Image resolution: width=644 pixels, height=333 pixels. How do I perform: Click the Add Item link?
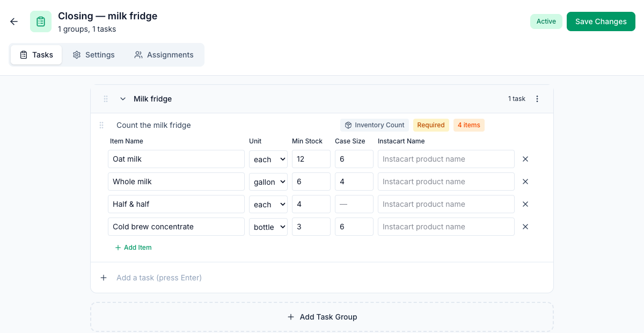pos(133,248)
